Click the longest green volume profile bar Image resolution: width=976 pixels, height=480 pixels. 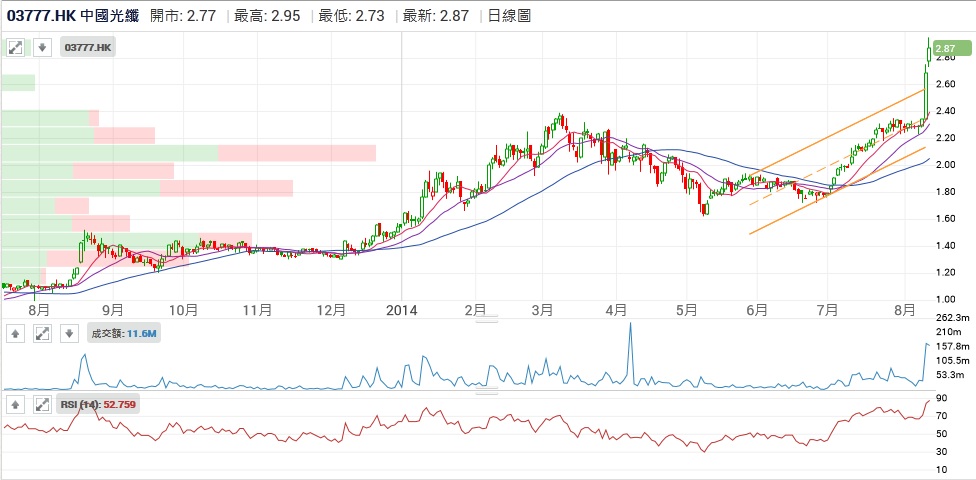(x=110, y=153)
